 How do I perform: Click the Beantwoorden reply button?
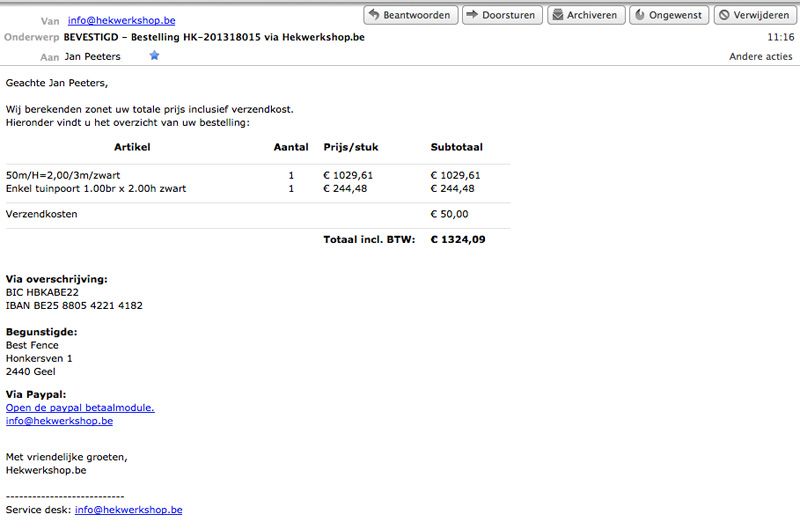click(x=411, y=15)
